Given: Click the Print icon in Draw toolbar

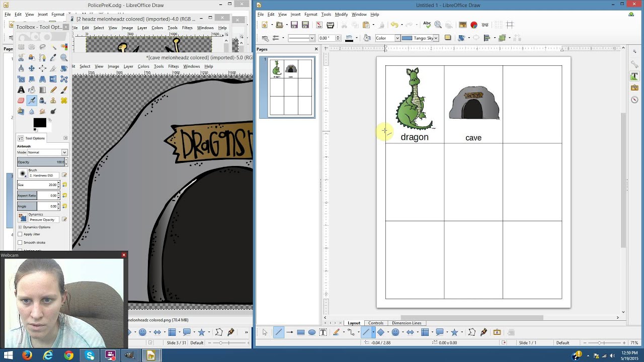Looking at the screenshot, I should tap(330, 25).
